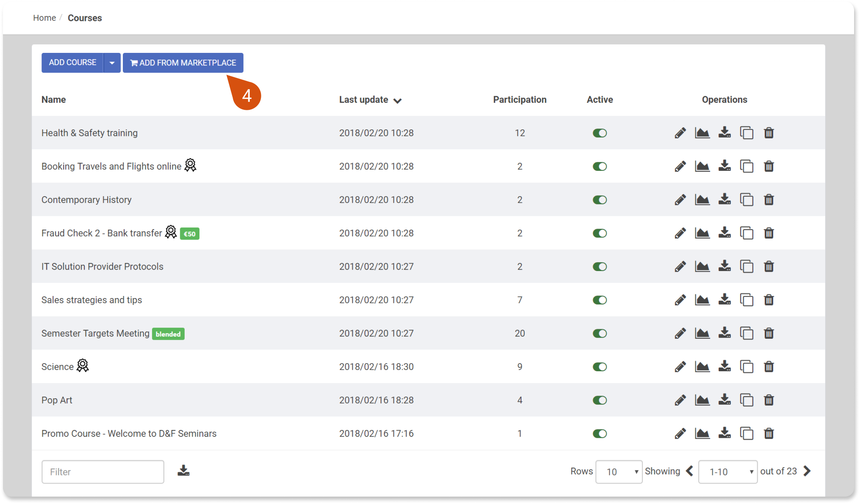
Task: View reports for Booking Travels and Flights
Action: 702,166
